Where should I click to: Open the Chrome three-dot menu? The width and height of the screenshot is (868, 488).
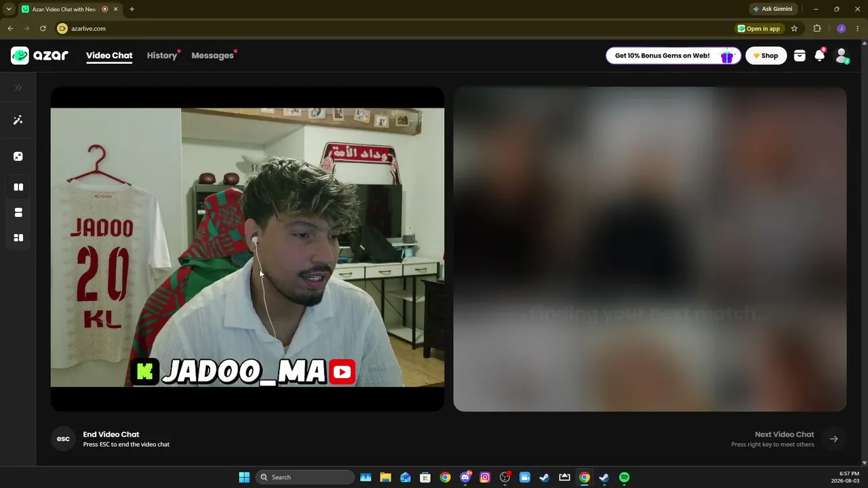tap(858, 28)
